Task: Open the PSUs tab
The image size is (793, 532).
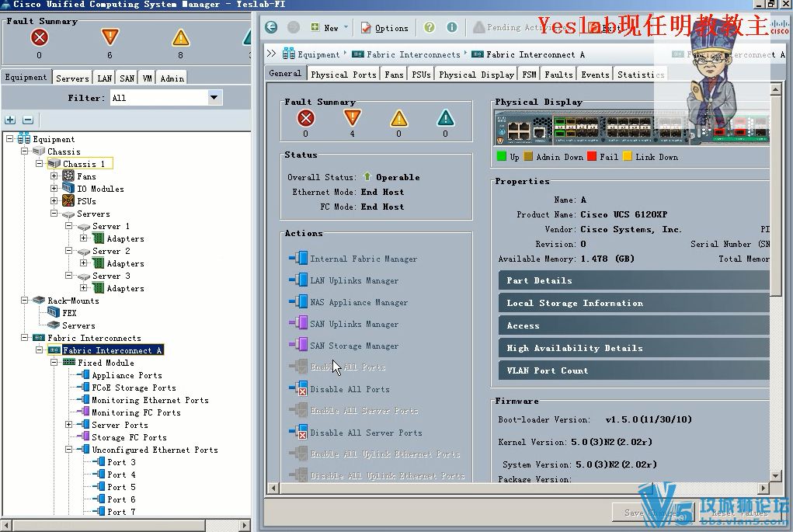Action: (421, 75)
